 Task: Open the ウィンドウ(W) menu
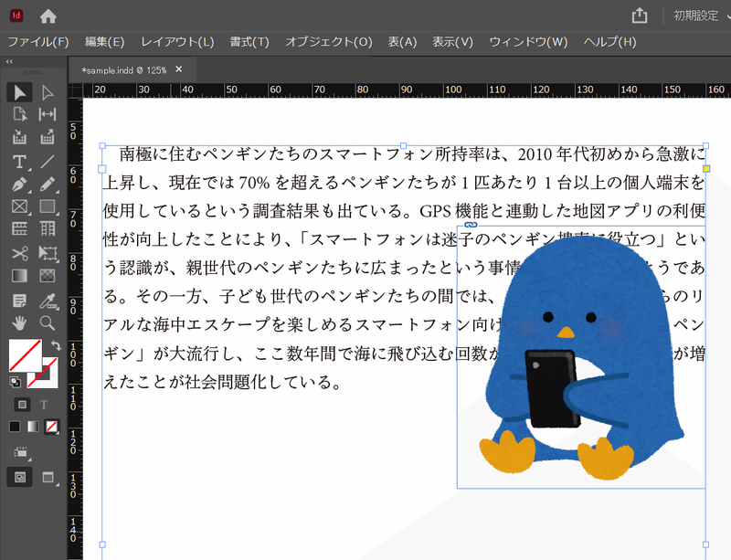528,42
